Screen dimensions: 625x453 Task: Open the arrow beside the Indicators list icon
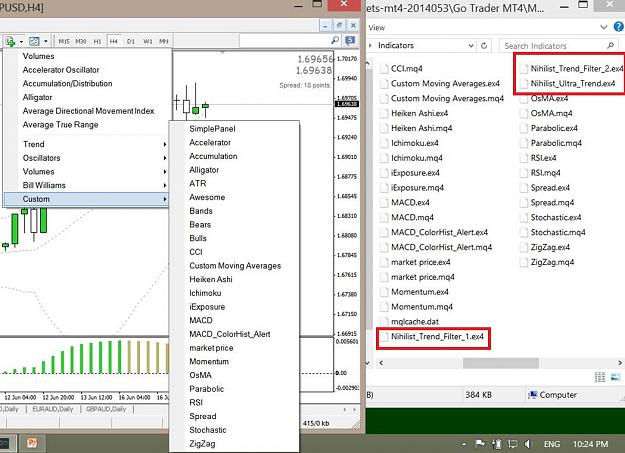pyautogui.click(x=21, y=41)
